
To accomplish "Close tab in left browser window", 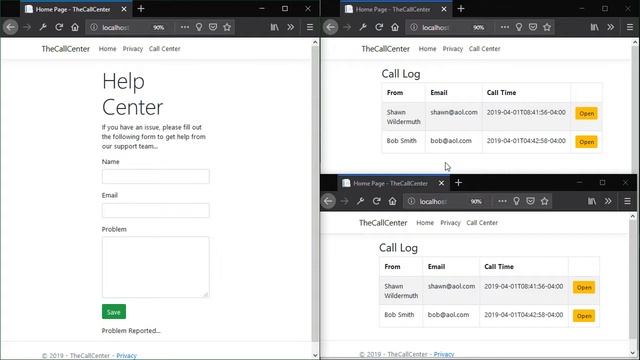I will (x=124, y=9).
